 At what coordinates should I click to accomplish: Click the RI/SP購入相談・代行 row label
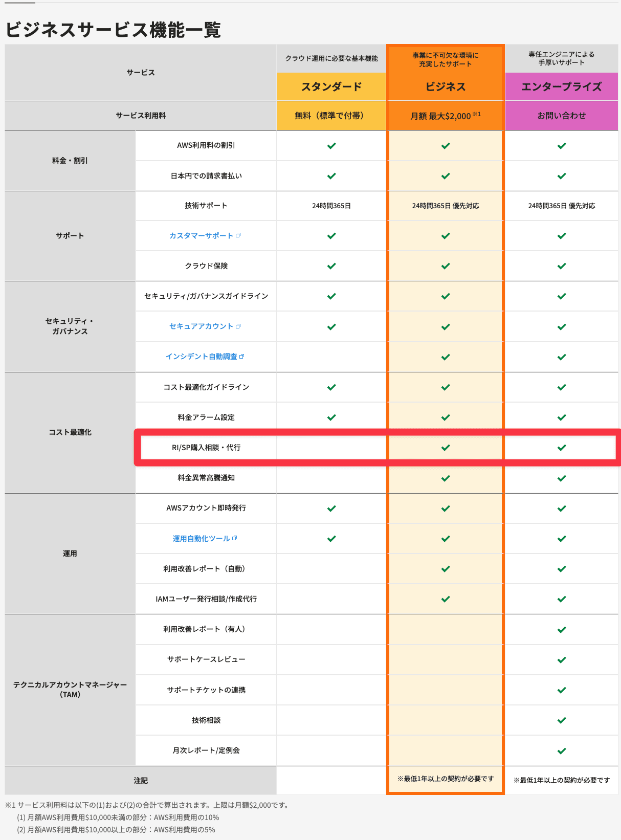206,448
